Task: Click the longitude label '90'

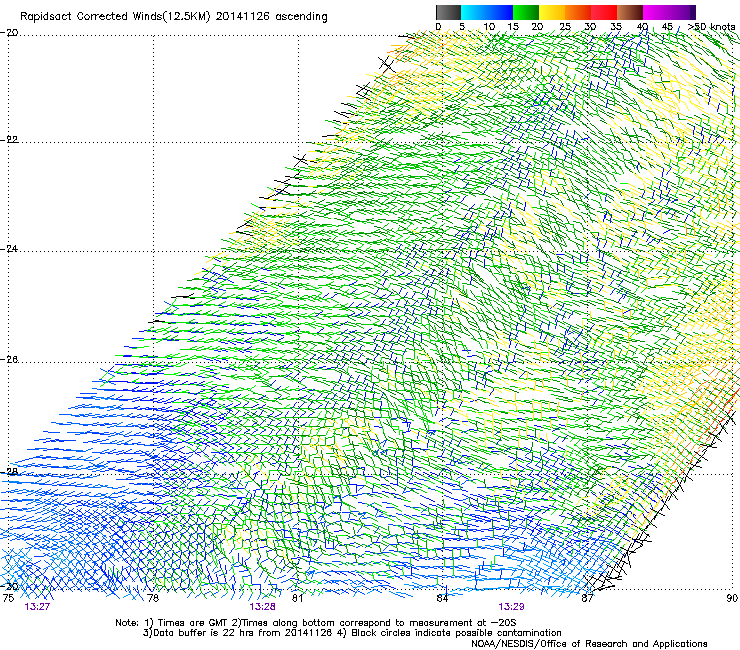Action: (x=732, y=598)
